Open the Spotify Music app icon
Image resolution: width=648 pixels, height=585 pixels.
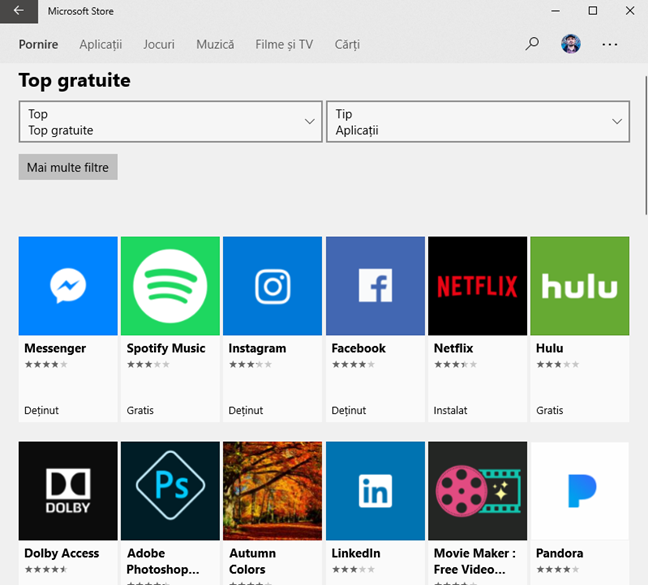[x=170, y=286]
